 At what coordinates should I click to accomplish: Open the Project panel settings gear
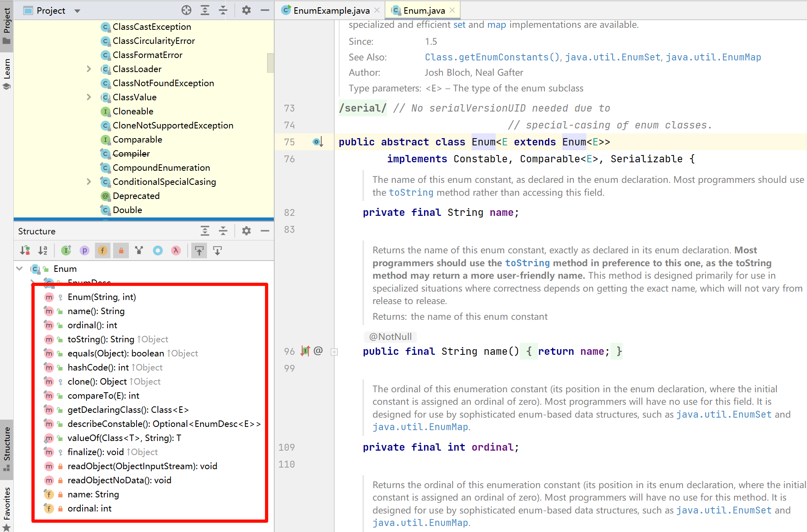(246, 10)
